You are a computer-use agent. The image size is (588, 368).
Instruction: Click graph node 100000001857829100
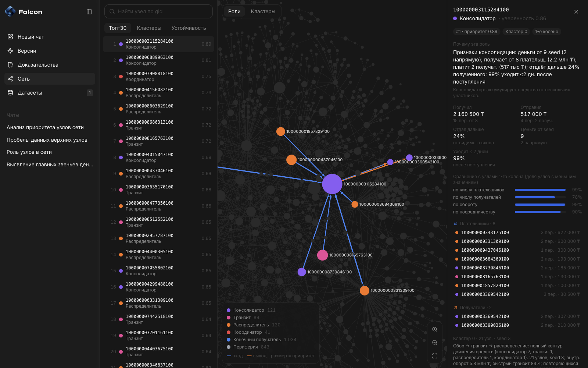pyautogui.click(x=280, y=131)
